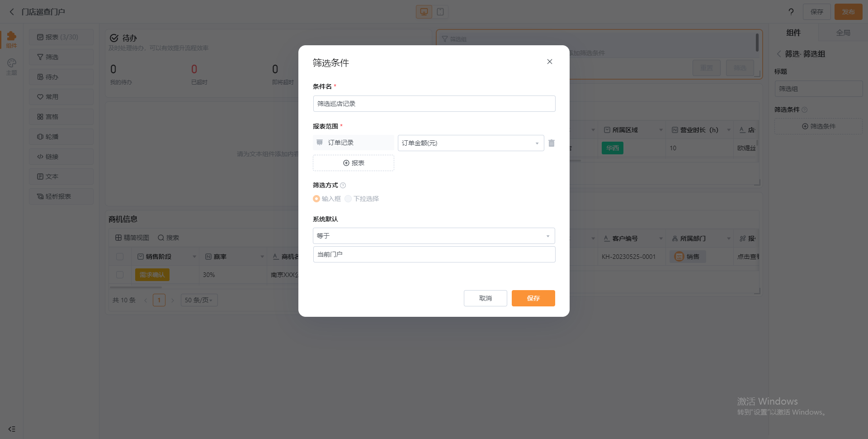Image resolution: width=868 pixels, height=439 pixels.
Task: Switch to the 全局 settings tab
Action: point(843,33)
